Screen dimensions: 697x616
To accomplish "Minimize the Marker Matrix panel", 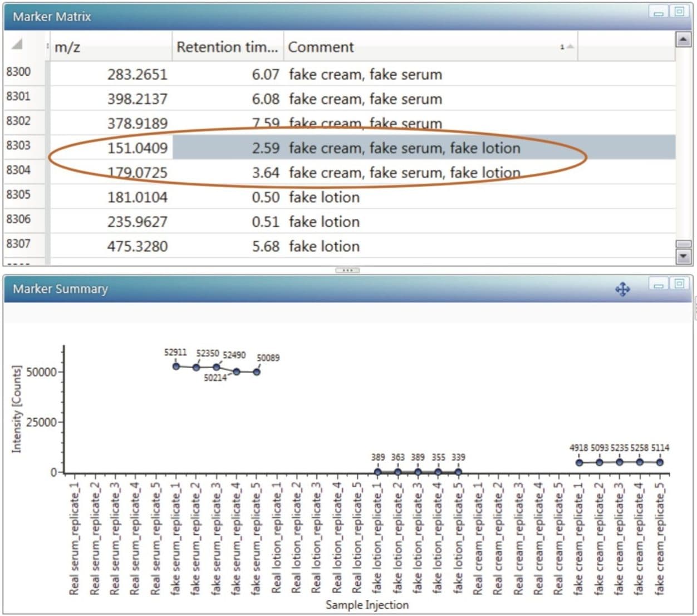I will (657, 12).
